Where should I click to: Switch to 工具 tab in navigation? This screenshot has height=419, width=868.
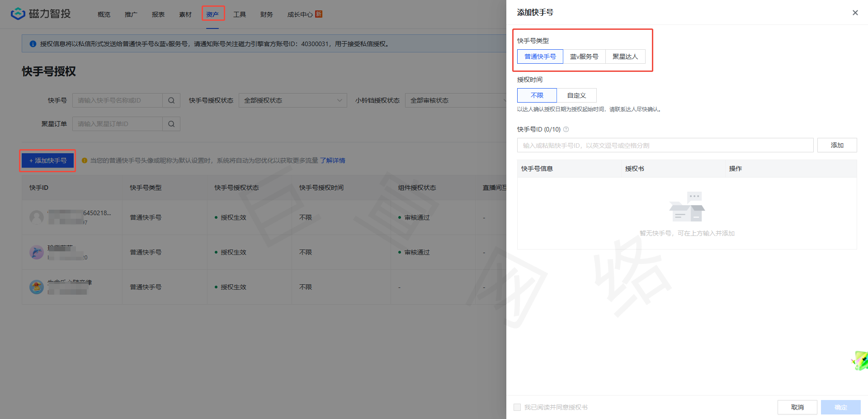240,14
